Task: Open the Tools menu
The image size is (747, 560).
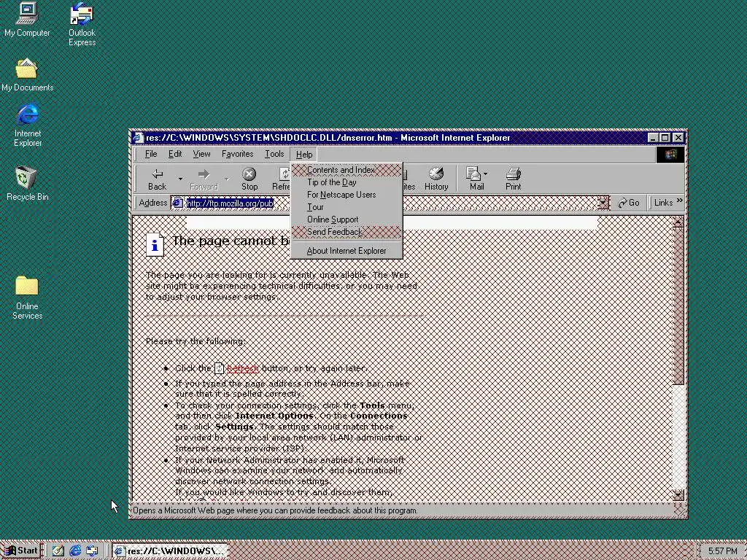Action: point(274,154)
